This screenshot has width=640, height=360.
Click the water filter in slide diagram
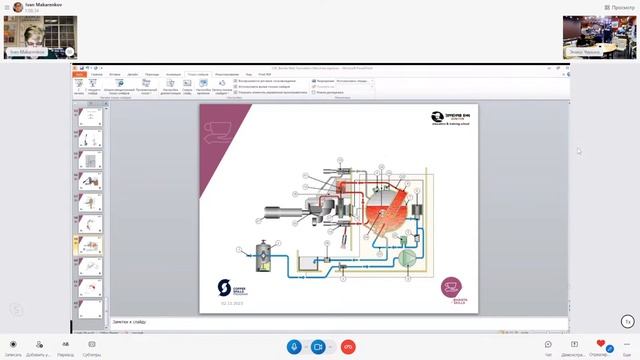[263, 256]
